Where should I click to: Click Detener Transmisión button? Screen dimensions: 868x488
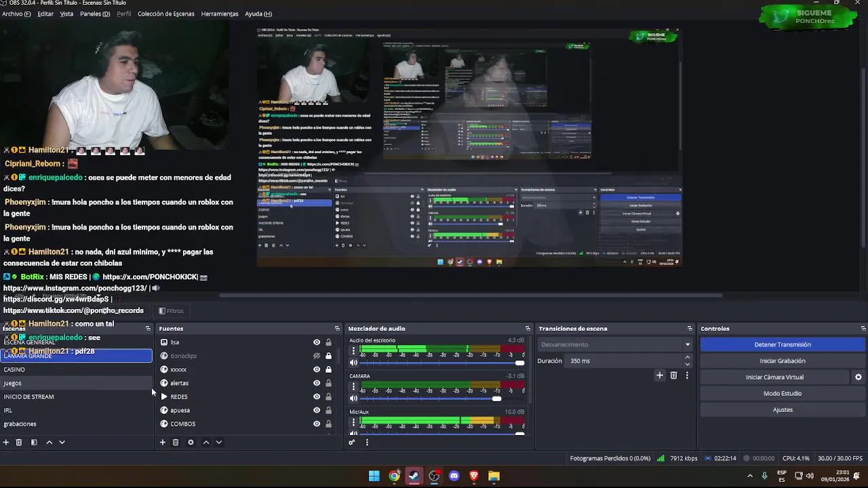click(783, 344)
